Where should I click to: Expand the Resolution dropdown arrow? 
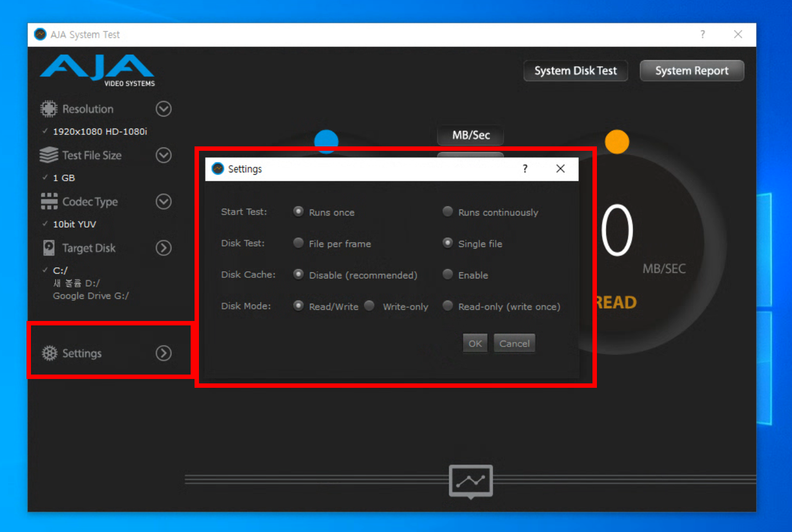(164, 109)
